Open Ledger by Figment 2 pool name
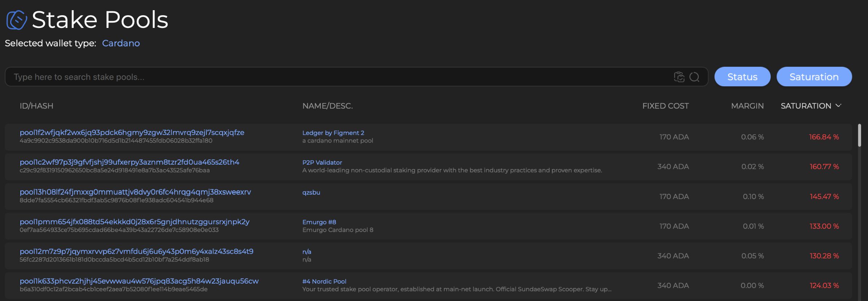Viewport: 868px width, 301px height. [333, 133]
